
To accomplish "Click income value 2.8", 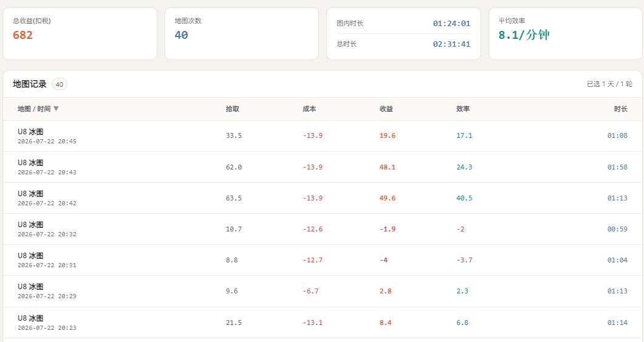I will click(385, 291).
